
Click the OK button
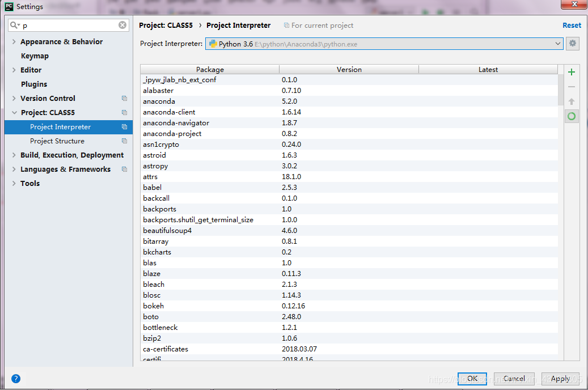click(x=472, y=378)
